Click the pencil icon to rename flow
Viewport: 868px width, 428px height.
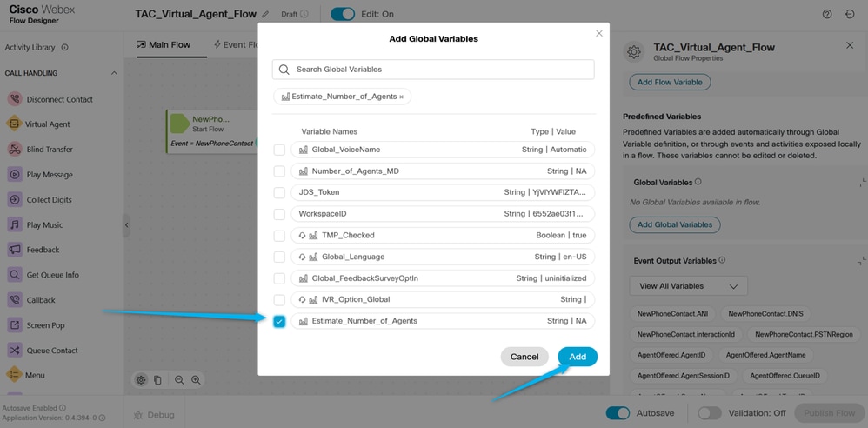(266, 15)
